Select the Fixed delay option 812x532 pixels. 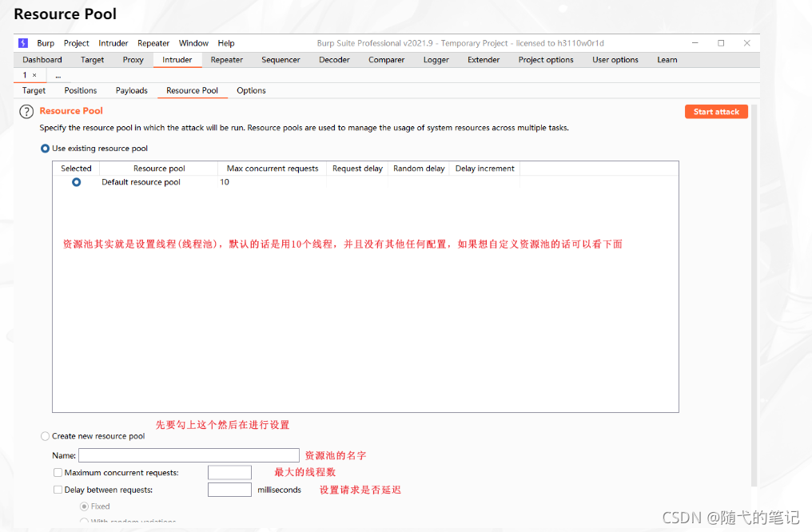pyautogui.click(x=84, y=506)
